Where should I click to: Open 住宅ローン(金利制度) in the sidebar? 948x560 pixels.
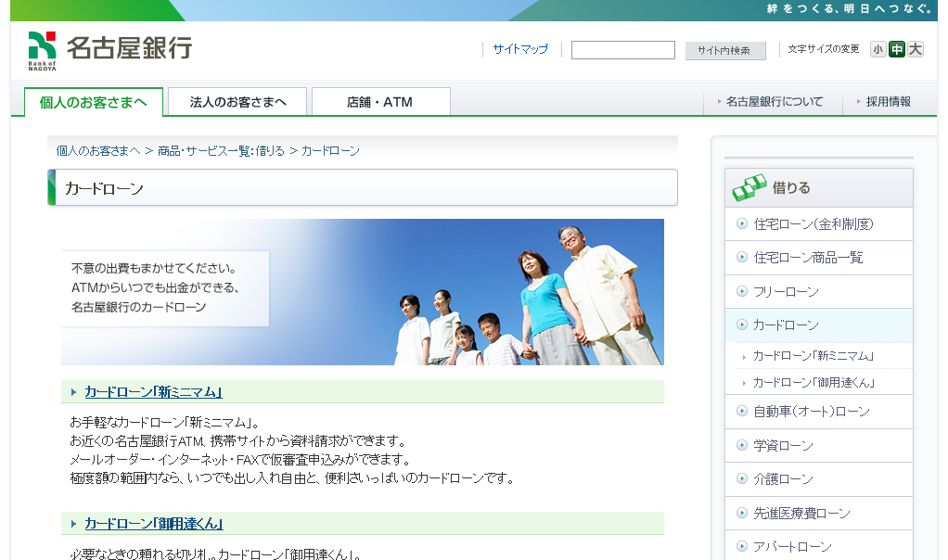pos(813,224)
